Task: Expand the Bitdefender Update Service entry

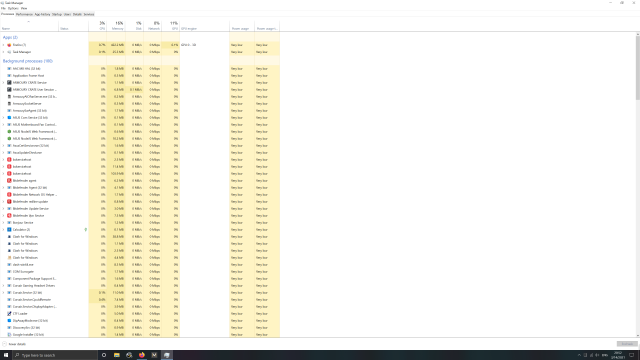Action: (4, 209)
